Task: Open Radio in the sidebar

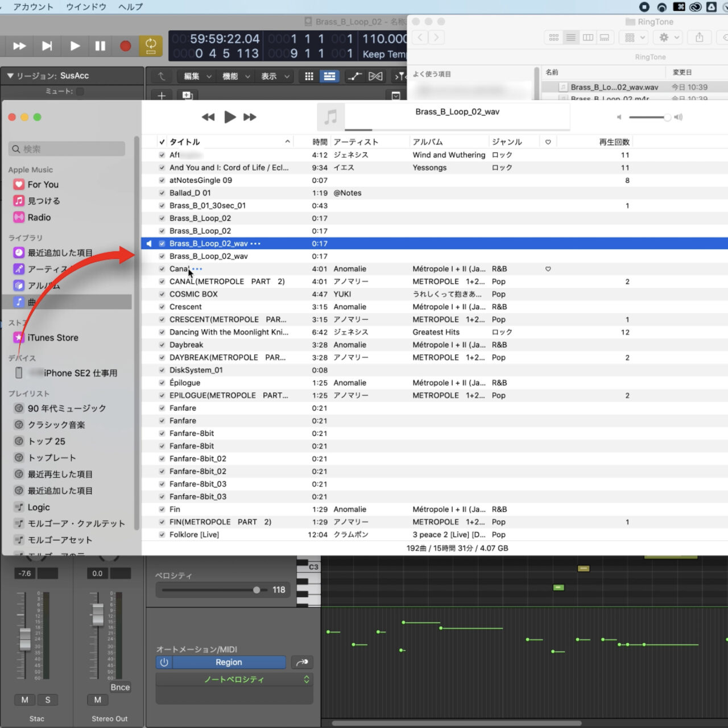Action: [x=39, y=218]
